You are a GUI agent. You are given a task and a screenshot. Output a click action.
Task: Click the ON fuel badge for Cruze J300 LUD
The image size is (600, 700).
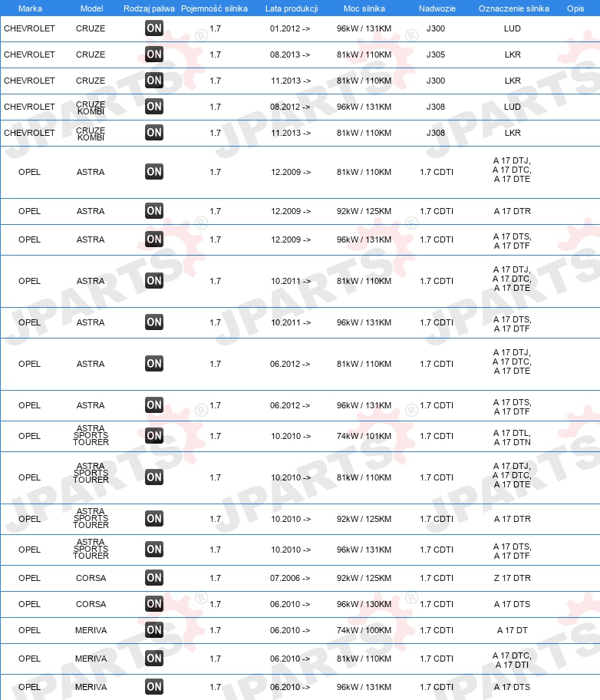tap(154, 28)
